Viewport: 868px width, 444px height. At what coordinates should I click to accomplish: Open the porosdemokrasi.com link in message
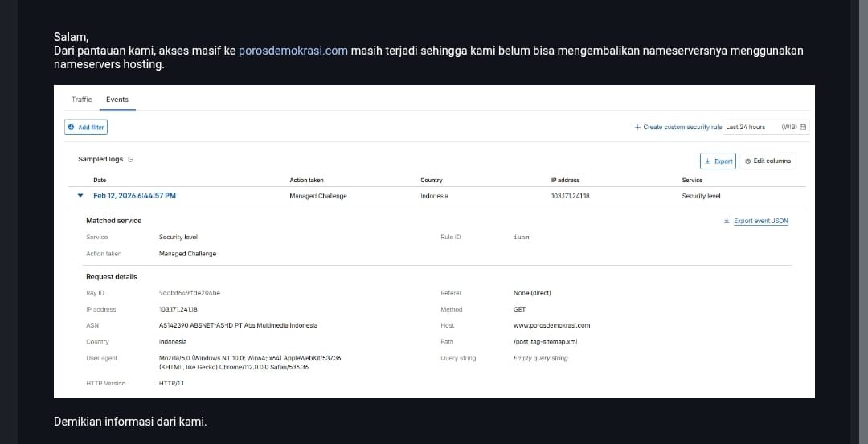(293, 51)
